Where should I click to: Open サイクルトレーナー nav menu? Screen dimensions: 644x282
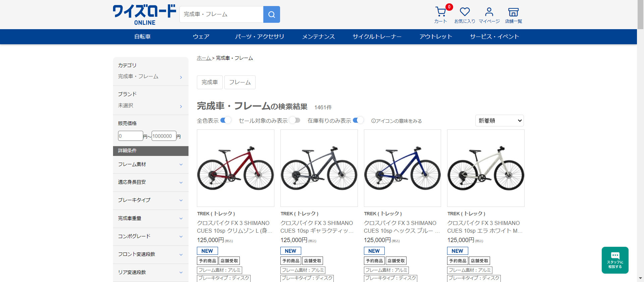pyautogui.click(x=377, y=37)
